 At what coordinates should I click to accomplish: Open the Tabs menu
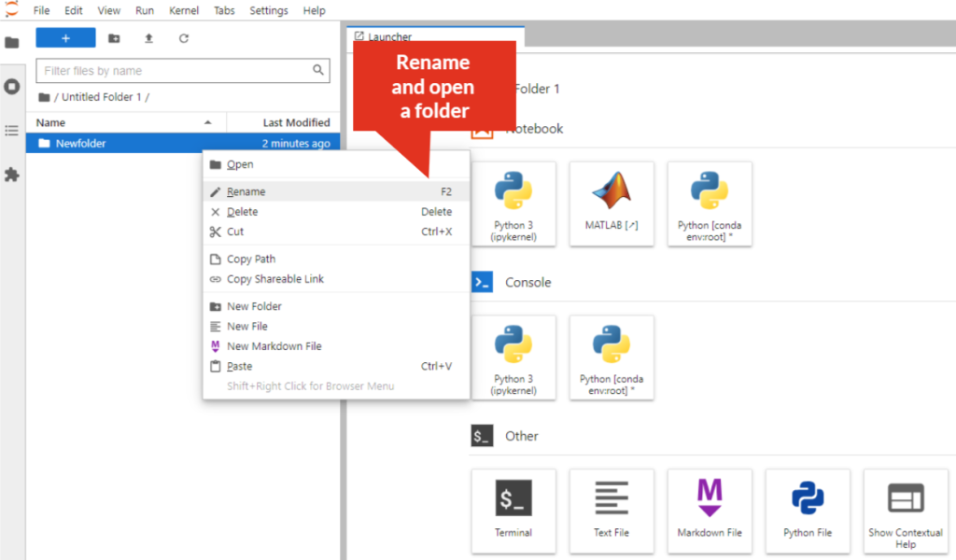click(x=224, y=10)
